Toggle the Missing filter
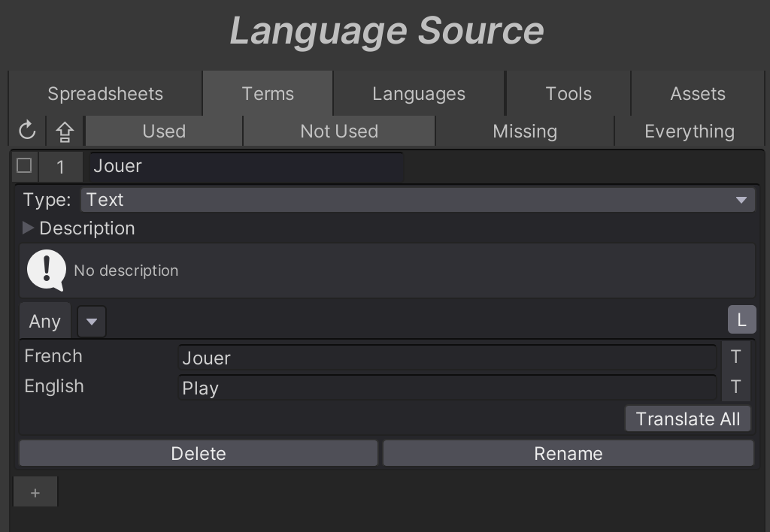The height and width of the screenshot is (532, 770). [x=525, y=131]
